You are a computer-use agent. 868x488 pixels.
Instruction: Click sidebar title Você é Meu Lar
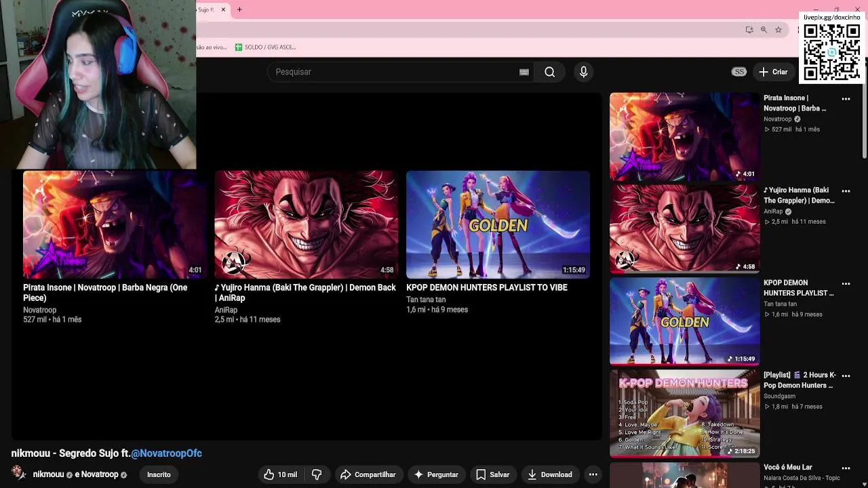788,467
